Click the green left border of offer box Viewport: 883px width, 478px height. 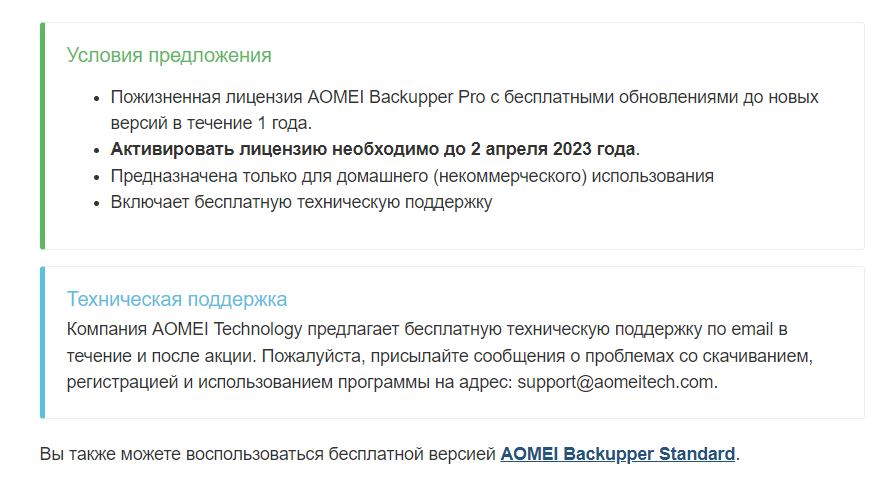(x=42, y=136)
